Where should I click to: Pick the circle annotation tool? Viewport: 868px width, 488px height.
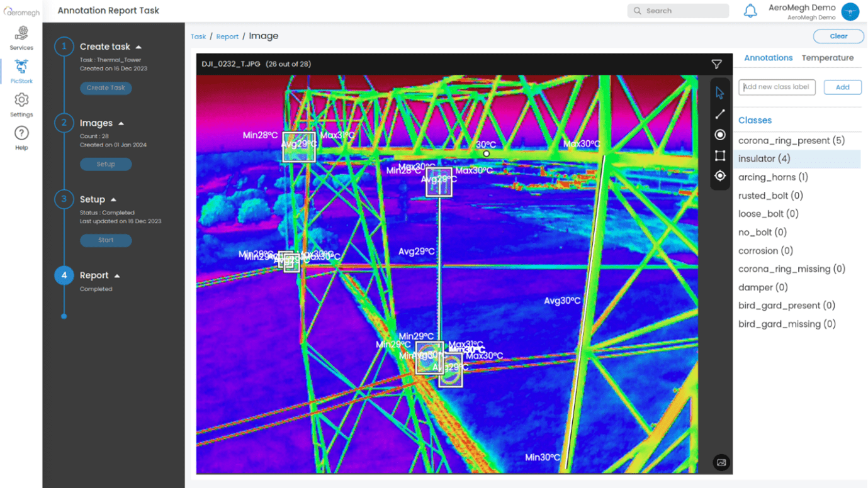point(720,135)
